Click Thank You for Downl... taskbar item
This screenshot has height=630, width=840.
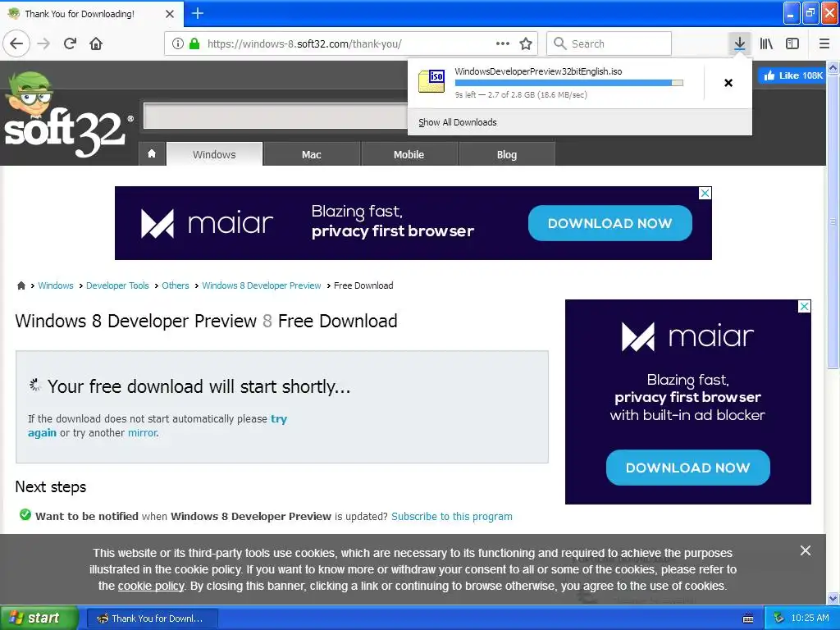[x=152, y=619]
